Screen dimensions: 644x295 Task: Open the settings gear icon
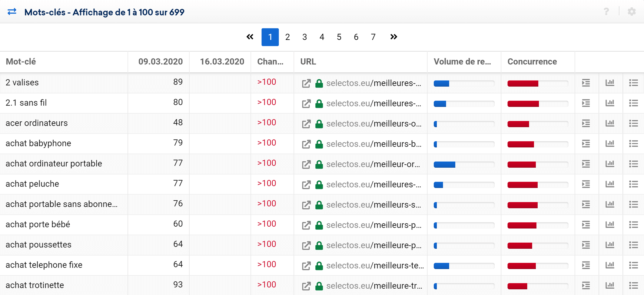[x=632, y=12]
